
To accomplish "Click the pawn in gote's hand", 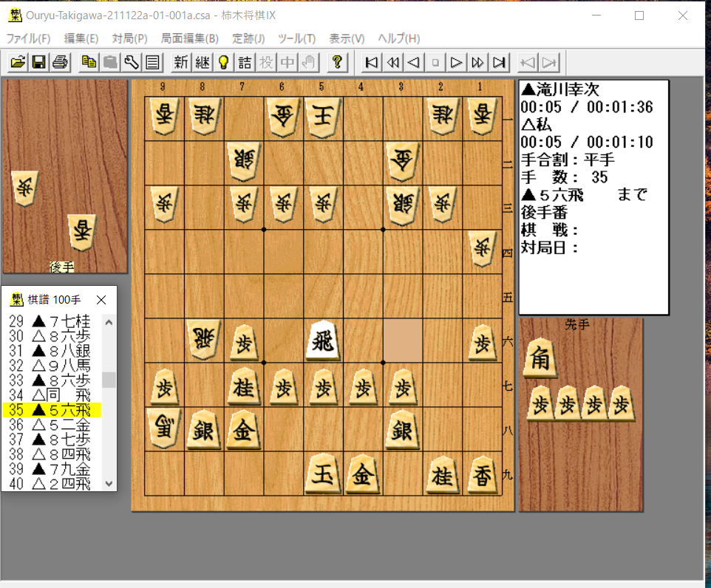I will point(24,188).
